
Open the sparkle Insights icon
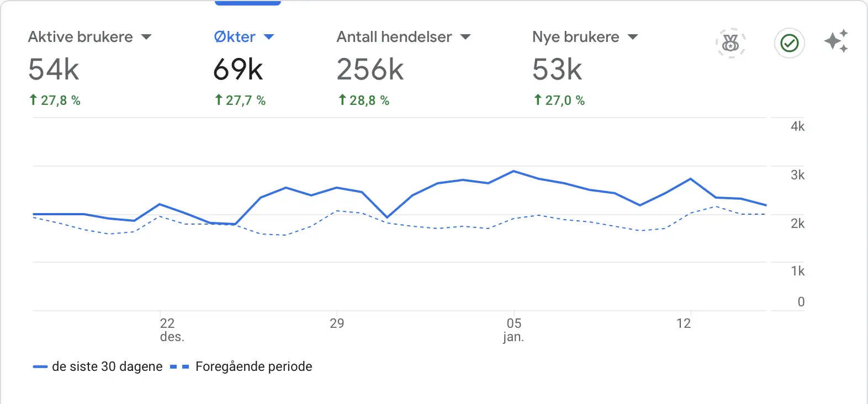836,41
